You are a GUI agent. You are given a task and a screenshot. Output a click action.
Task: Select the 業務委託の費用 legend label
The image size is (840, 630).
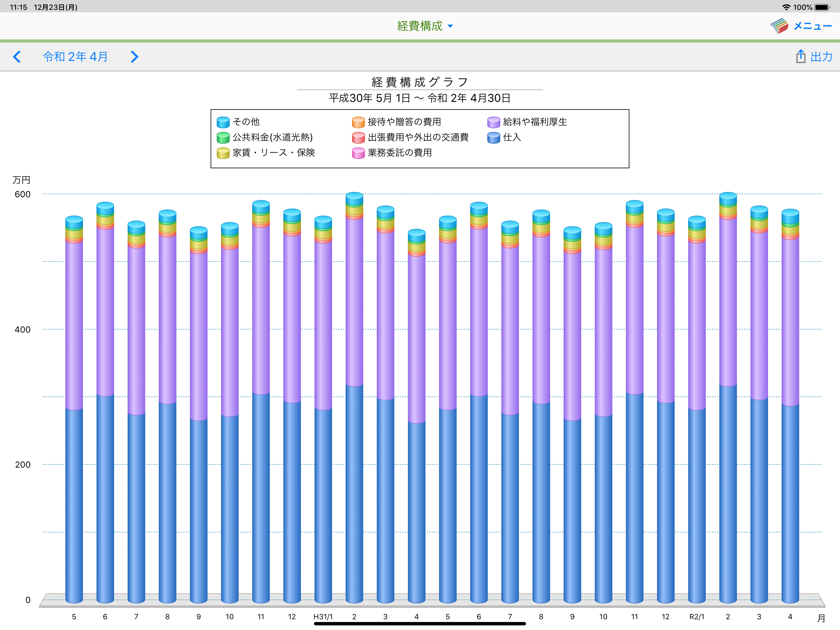[399, 152]
